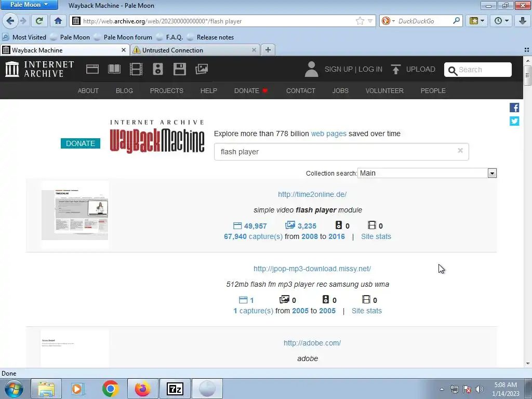Reload the current page
Viewport: 532px width, 399px height.
(39, 21)
